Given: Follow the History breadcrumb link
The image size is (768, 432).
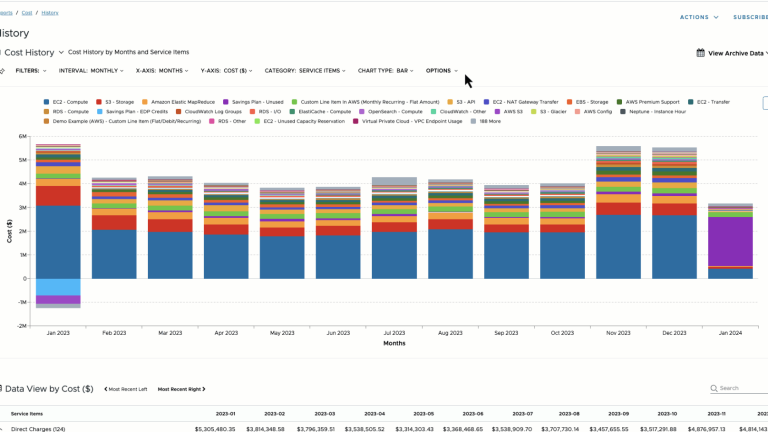Looking at the screenshot, I should click(50, 13).
